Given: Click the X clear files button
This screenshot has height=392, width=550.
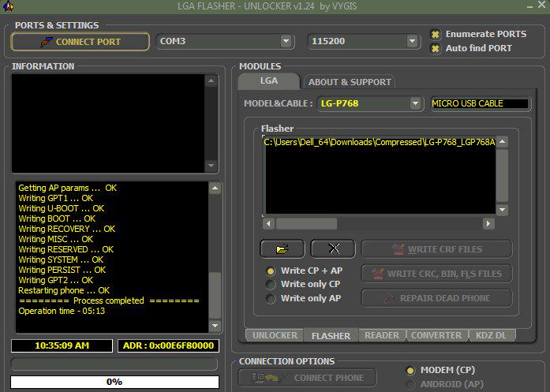Looking at the screenshot, I should (333, 249).
